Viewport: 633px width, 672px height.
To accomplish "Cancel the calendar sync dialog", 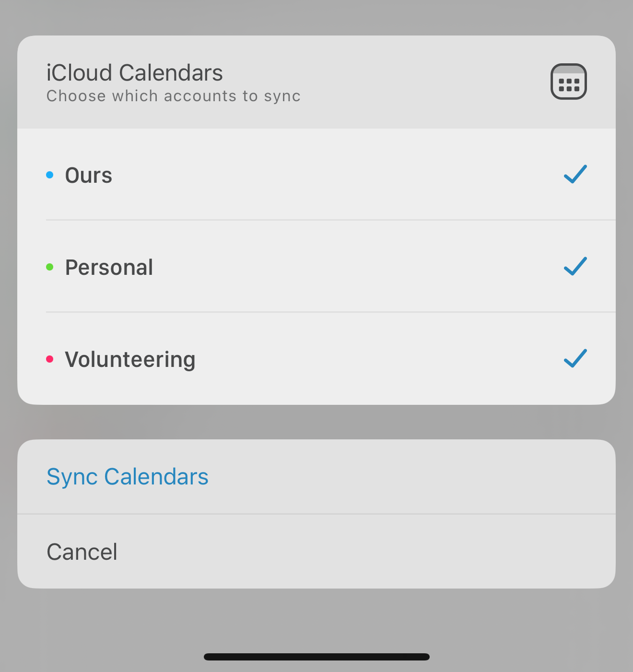I will [x=82, y=552].
